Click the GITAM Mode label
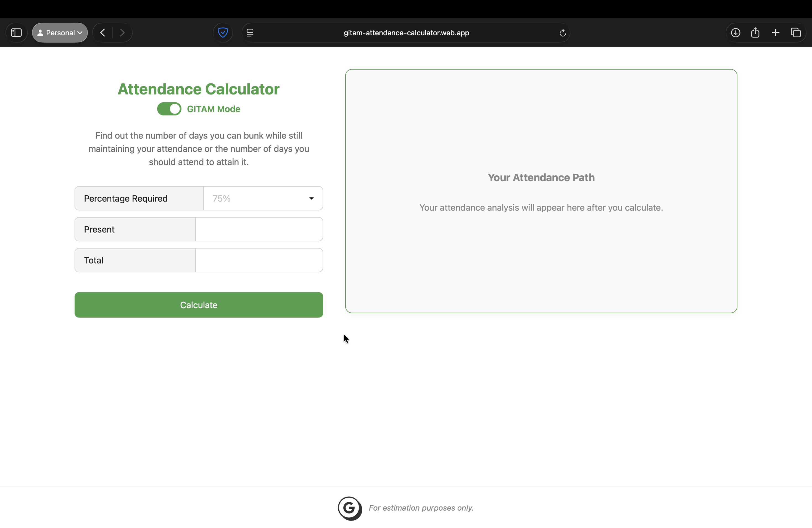The image size is (812, 528). click(x=213, y=109)
